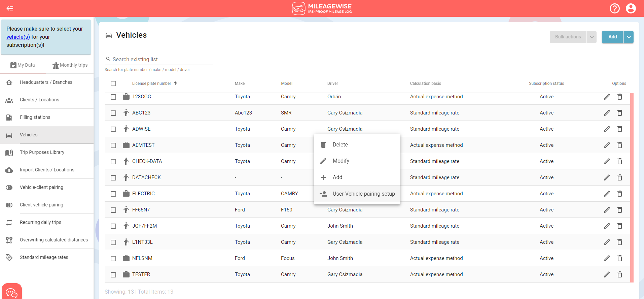Tick the checkbox for ADWISE vehicle

coord(113,129)
